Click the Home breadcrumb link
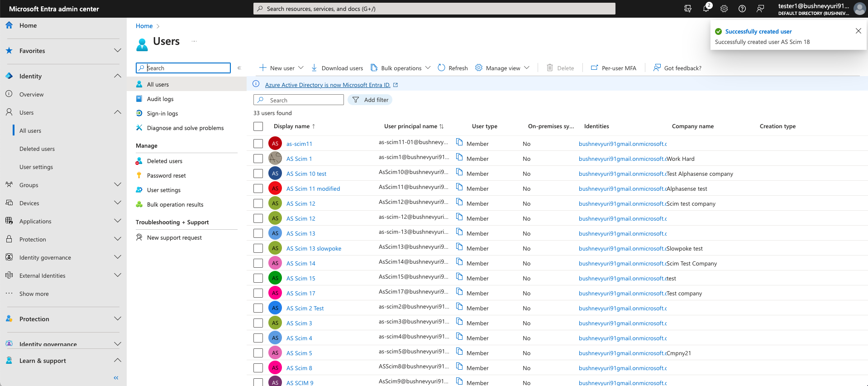The height and width of the screenshot is (386, 868). pyautogui.click(x=144, y=26)
